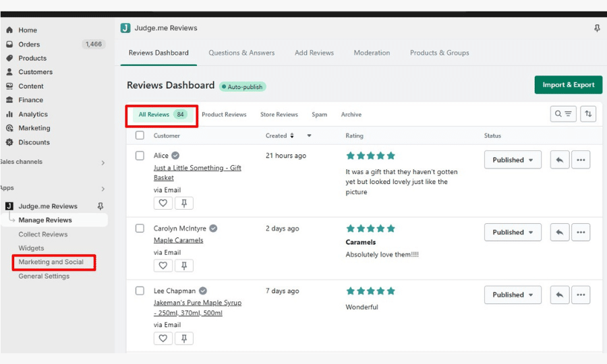Image resolution: width=607 pixels, height=364 pixels.
Task: Check the checkbox for Alice's review
Action: pyautogui.click(x=140, y=156)
